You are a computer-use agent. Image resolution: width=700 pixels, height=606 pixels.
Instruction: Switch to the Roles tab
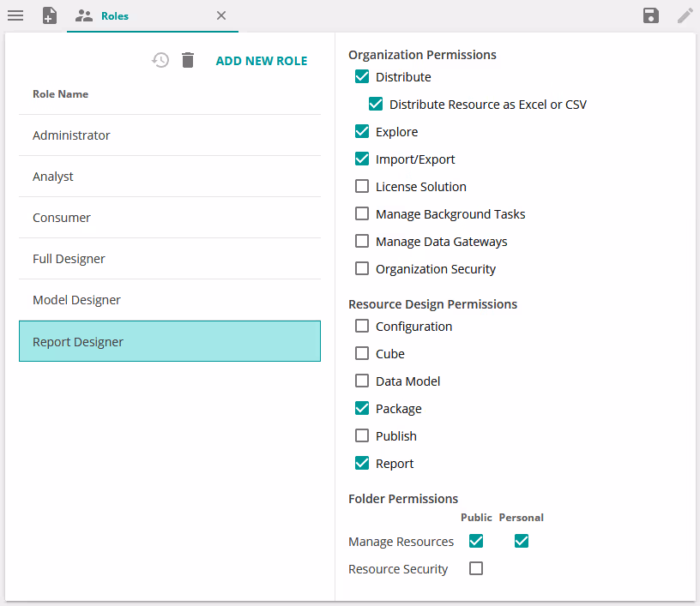tap(114, 15)
